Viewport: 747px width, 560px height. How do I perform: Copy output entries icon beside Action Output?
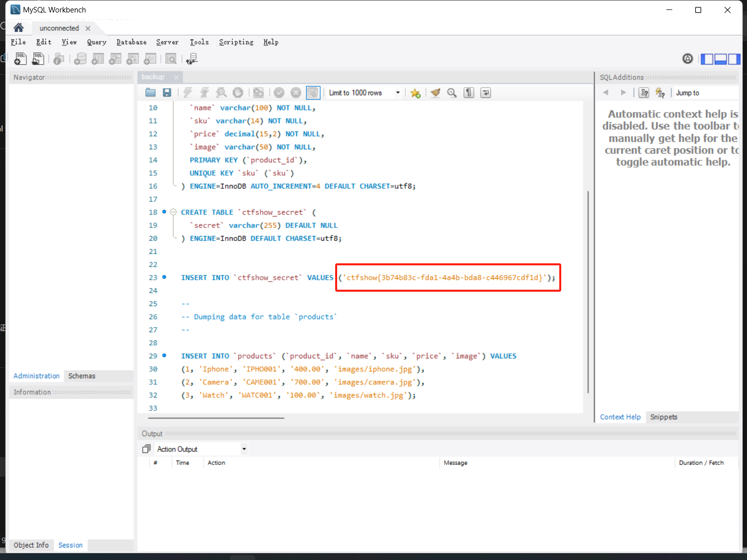(x=146, y=449)
